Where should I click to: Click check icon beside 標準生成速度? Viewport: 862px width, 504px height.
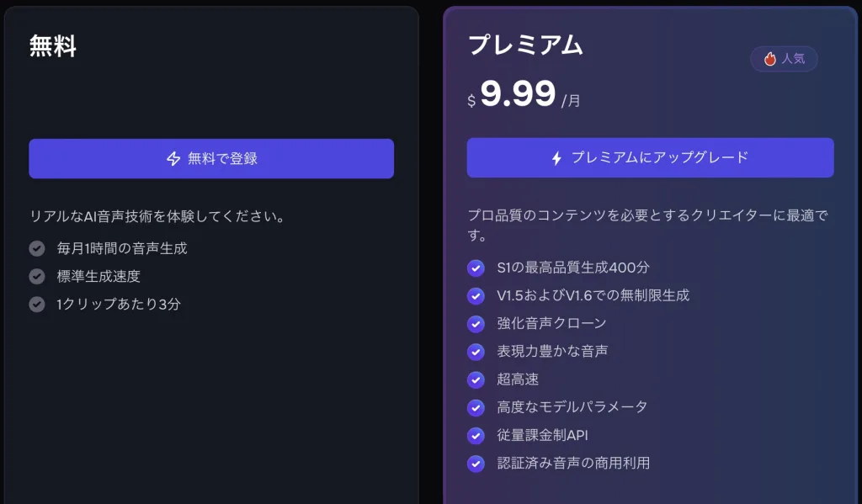point(37,276)
